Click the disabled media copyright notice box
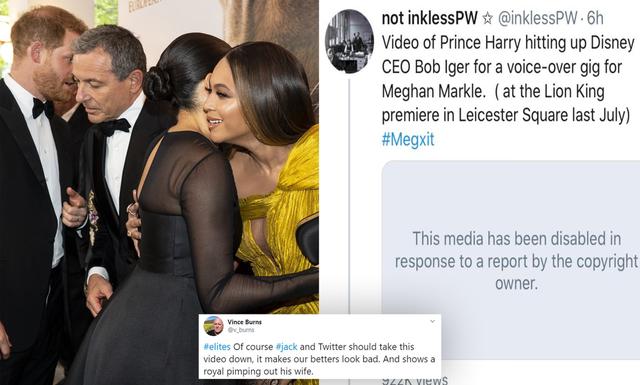Screen dimensions: 640x385 coord(511,260)
